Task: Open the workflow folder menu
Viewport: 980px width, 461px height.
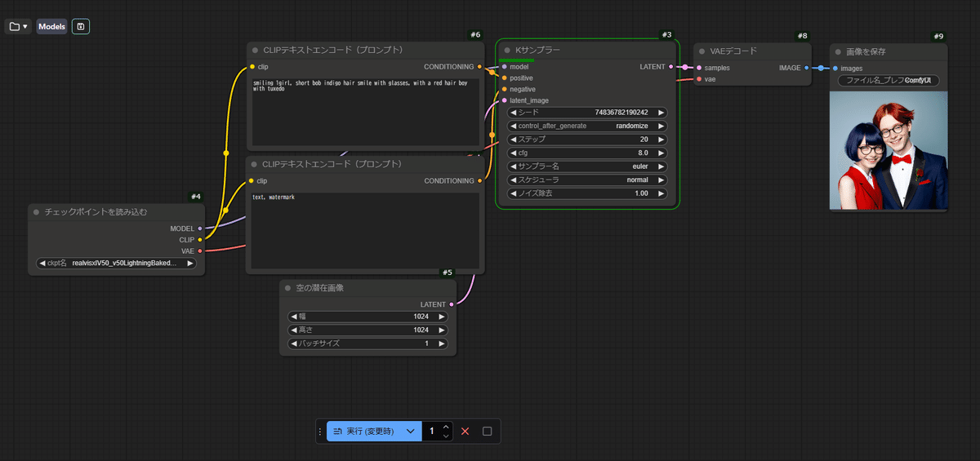Action: (x=18, y=27)
